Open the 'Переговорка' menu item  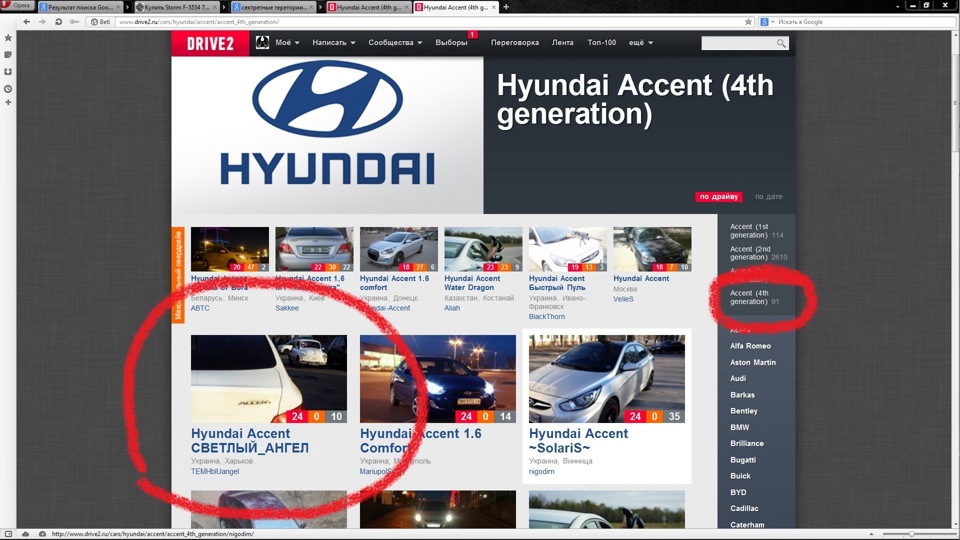(514, 43)
